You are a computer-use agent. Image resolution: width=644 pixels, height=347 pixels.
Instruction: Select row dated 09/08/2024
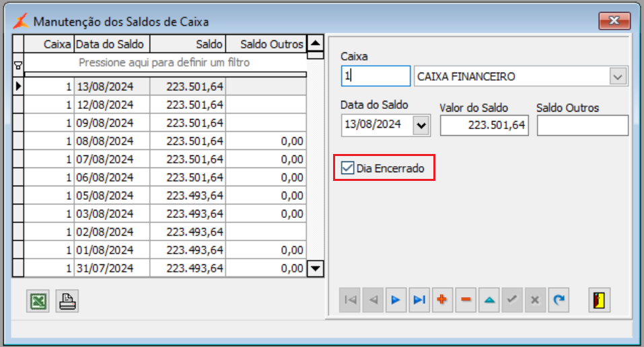click(165, 123)
